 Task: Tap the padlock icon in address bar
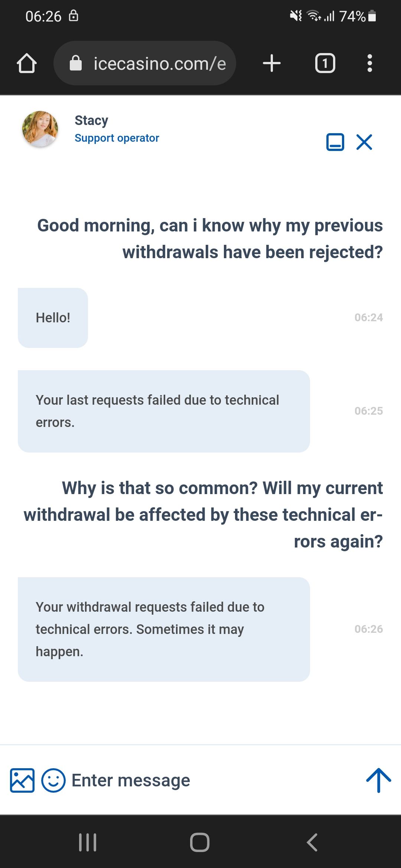point(76,63)
